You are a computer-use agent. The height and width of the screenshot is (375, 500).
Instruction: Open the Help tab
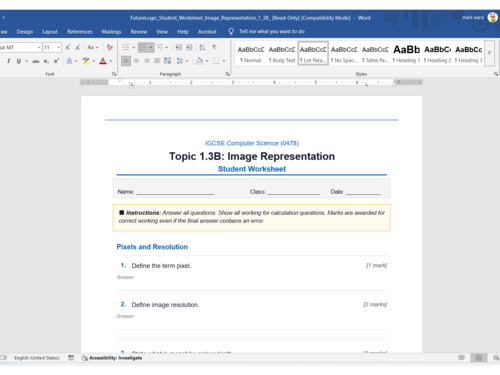(x=183, y=32)
